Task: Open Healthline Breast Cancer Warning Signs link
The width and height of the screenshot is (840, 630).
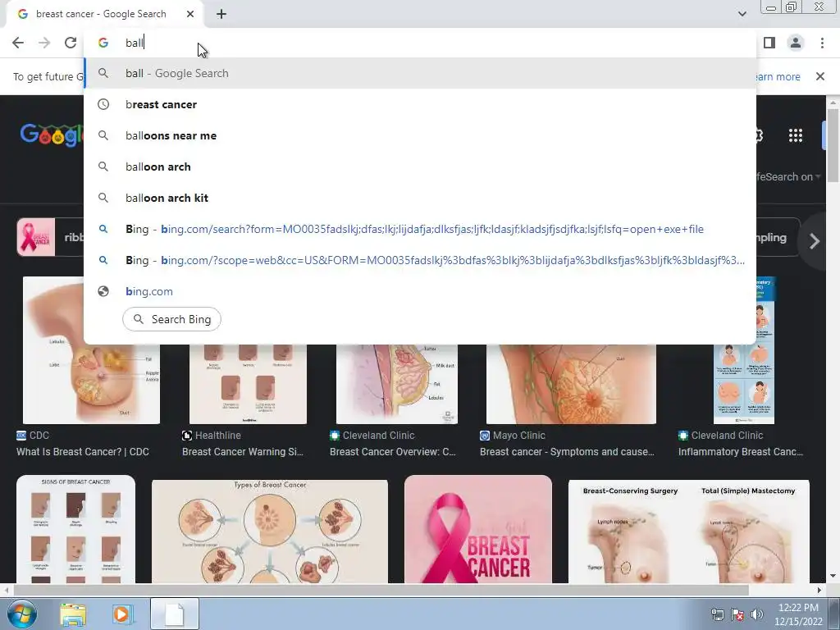Action: point(243,452)
